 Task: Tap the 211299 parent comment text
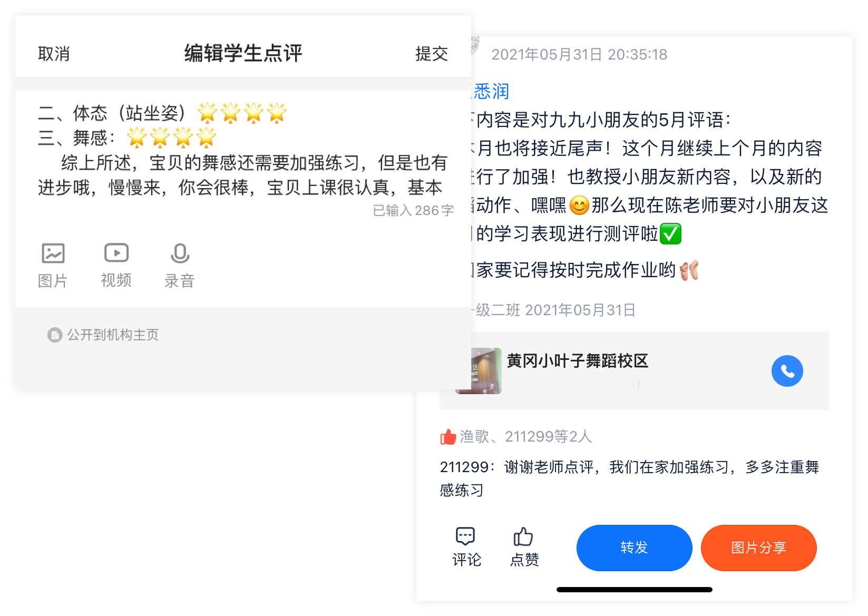click(x=629, y=478)
